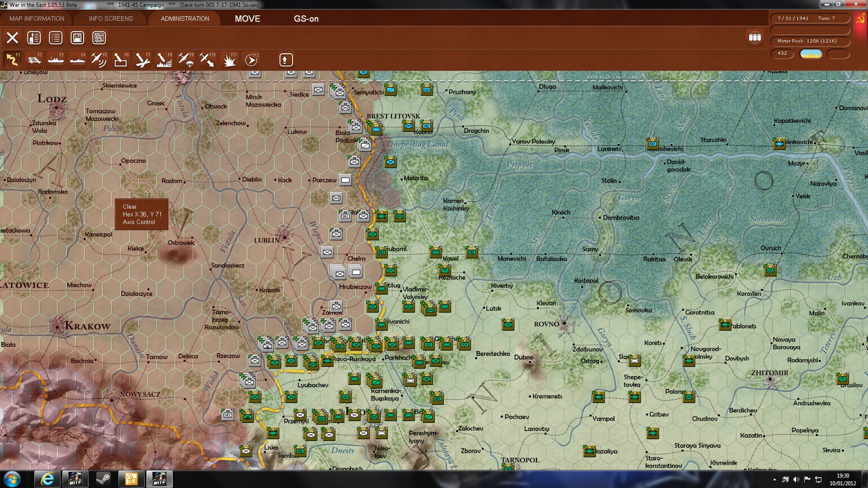Select the Soviet unit counter near Yablonets
Screen dimensions: 868x488
(725, 324)
